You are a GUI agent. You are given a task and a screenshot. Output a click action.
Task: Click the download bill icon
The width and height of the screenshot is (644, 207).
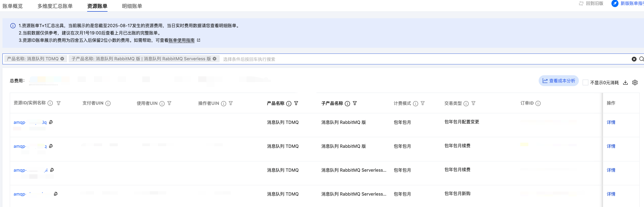click(x=625, y=83)
